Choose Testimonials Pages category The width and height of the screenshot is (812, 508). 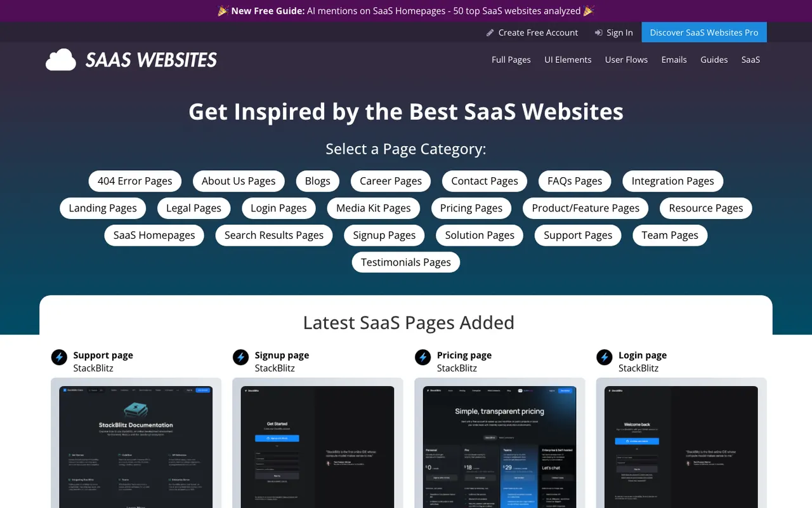tap(406, 262)
